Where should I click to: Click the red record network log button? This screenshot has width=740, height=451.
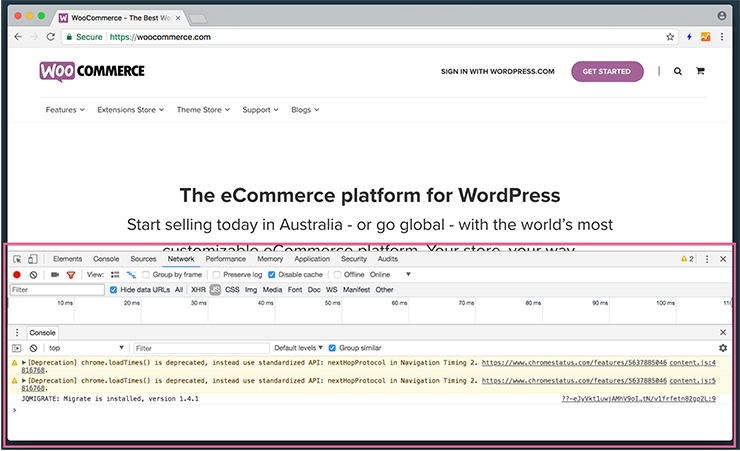click(x=17, y=275)
